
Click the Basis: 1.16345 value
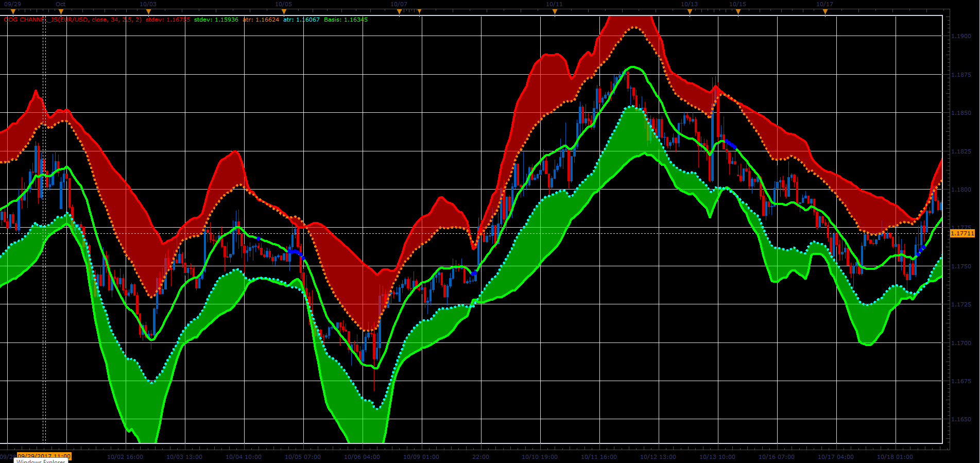pyautogui.click(x=346, y=20)
